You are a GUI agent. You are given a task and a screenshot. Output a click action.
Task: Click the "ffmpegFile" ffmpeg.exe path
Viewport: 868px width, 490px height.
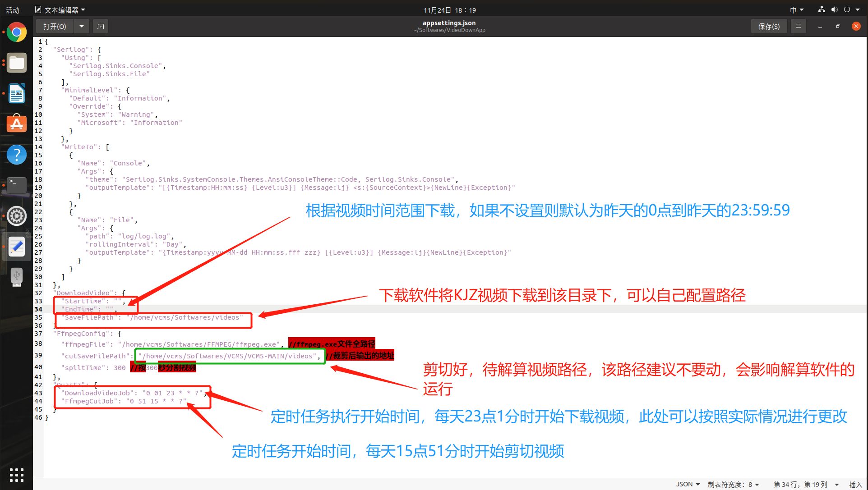pos(199,344)
